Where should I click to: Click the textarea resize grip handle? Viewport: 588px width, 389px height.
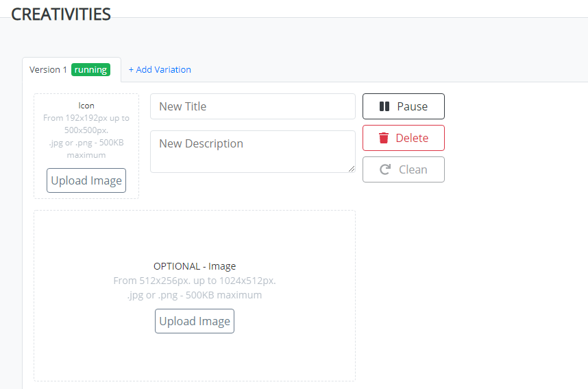tap(352, 169)
